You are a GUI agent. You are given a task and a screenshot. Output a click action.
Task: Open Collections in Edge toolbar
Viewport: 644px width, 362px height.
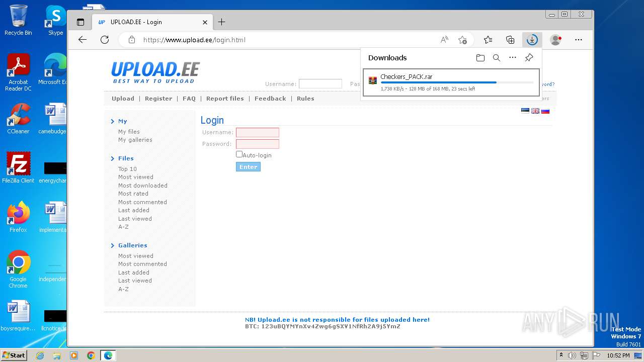[510, 40]
